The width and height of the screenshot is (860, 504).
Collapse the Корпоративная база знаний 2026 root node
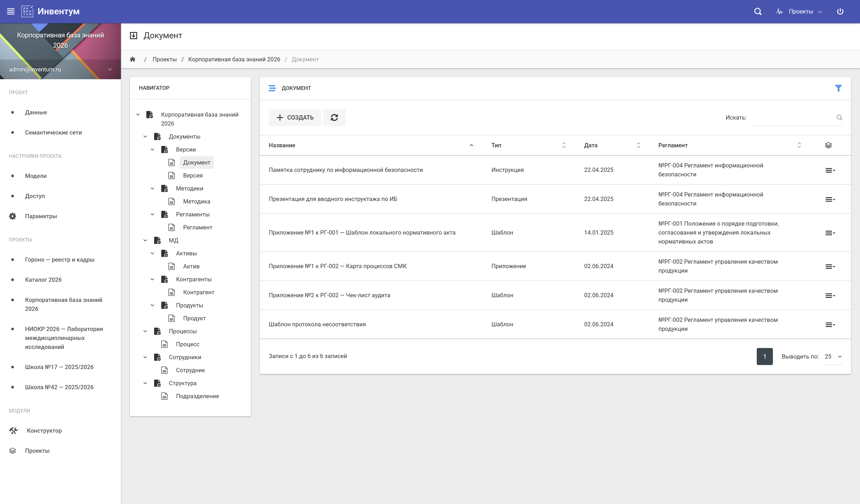click(138, 115)
